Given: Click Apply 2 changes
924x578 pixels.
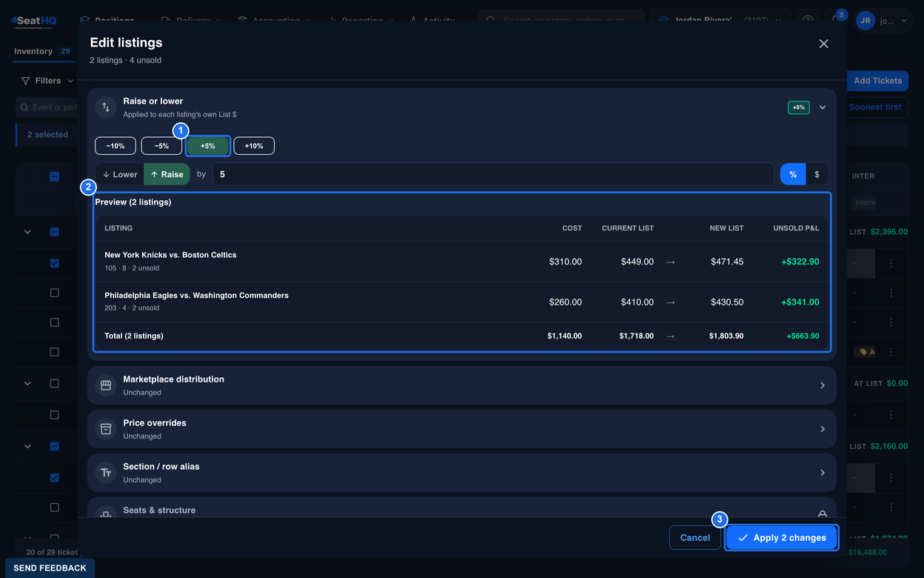Looking at the screenshot, I should coord(782,538).
